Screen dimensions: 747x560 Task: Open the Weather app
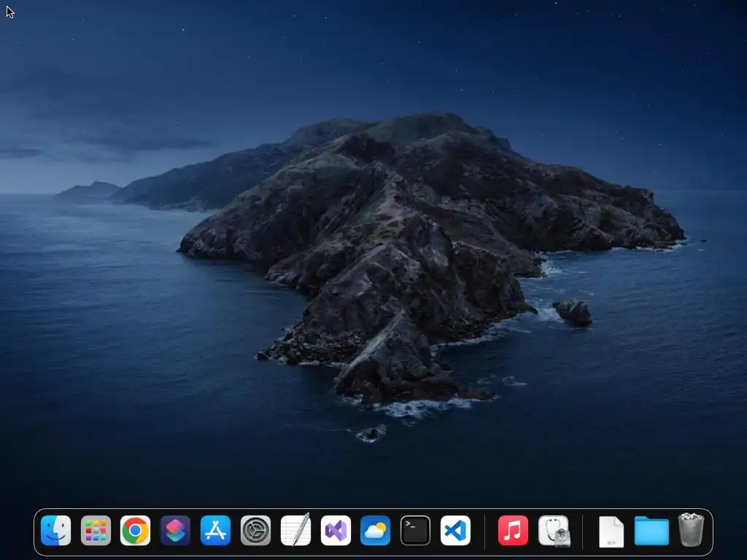(x=376, y=531)
